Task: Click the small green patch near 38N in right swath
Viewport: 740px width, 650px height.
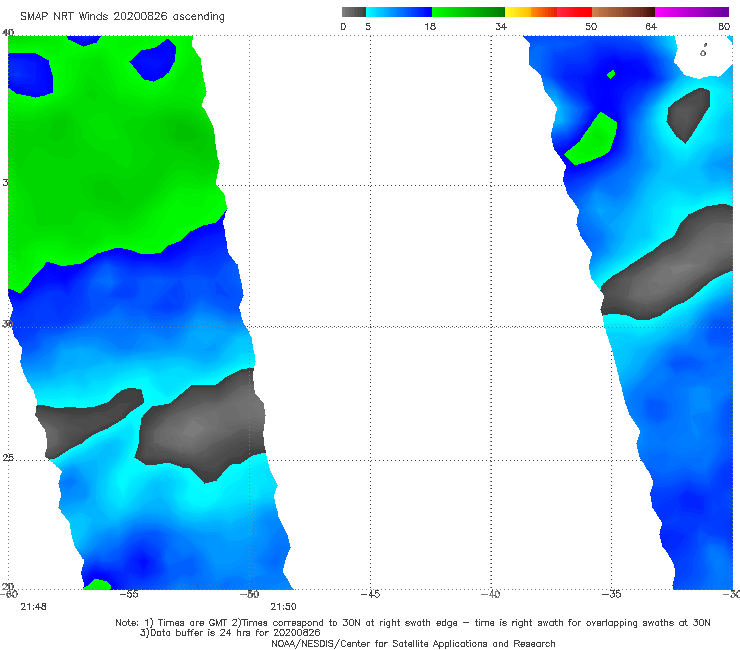Action: [x=611, y=74]
